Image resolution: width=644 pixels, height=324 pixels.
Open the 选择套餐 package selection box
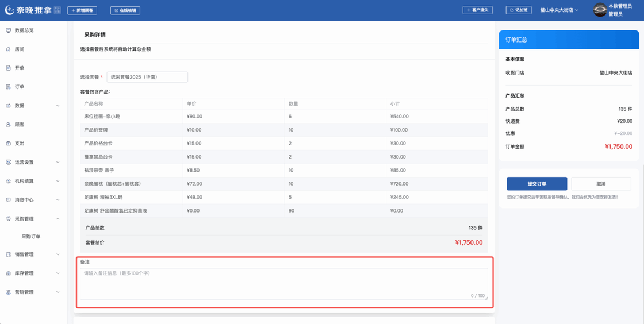(x=147, y=77)
